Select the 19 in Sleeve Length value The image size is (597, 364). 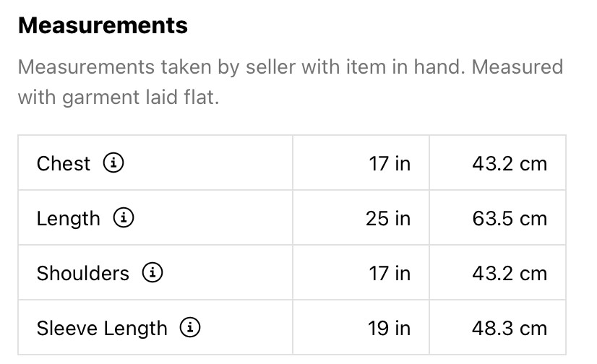pos(389,329)
